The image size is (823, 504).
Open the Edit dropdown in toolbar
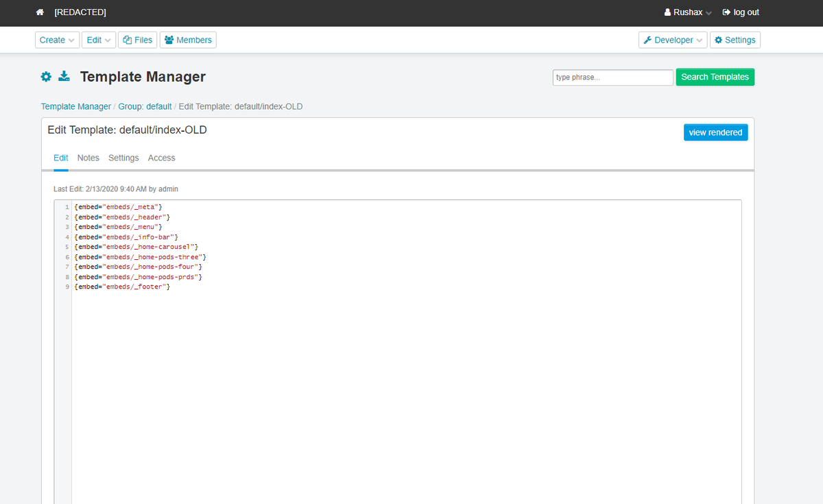(x=99, y=40)
